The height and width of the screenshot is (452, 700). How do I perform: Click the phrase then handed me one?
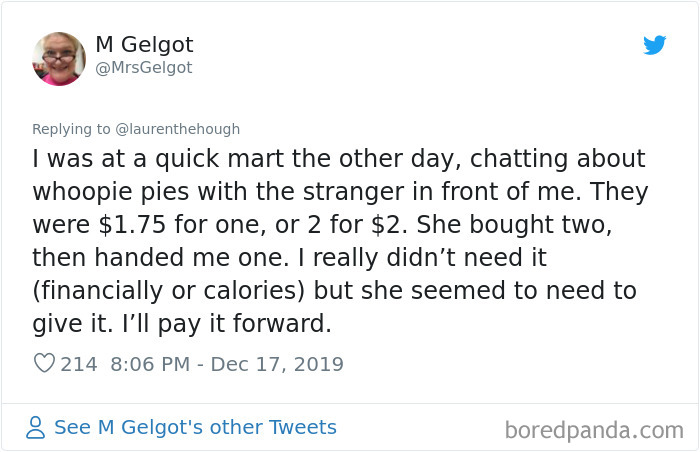tap(161, 257)
